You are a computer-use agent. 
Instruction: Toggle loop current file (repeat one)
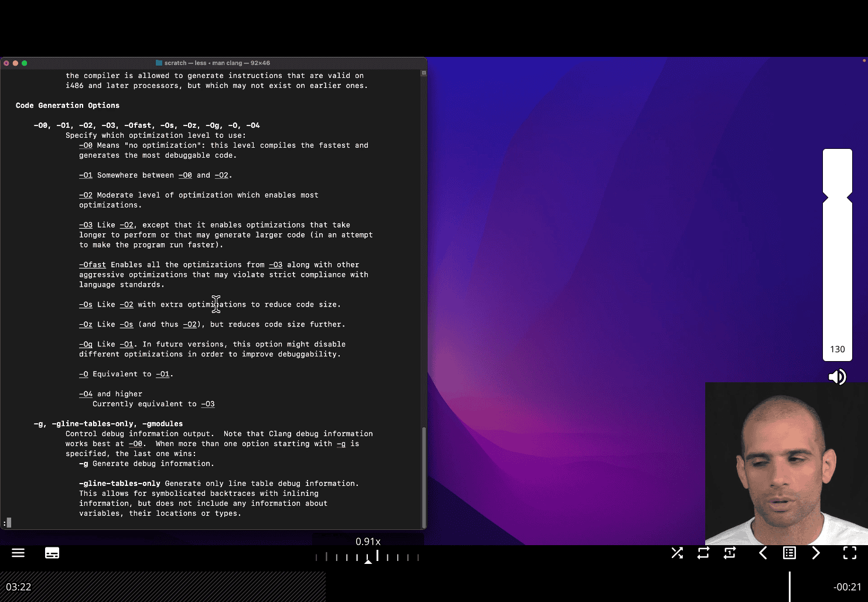tap(730, 553)
